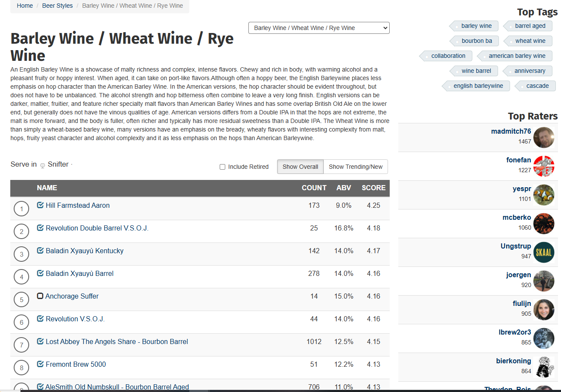Go to Beer Styles breadcrumb link
This screenshot has width=561, height=392.
pos(57,6)
